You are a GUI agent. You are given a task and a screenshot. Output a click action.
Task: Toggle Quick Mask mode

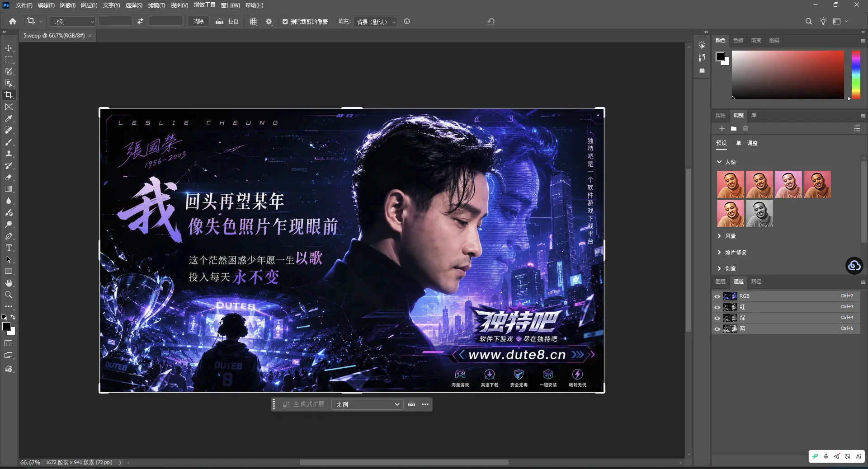[9, 343]
